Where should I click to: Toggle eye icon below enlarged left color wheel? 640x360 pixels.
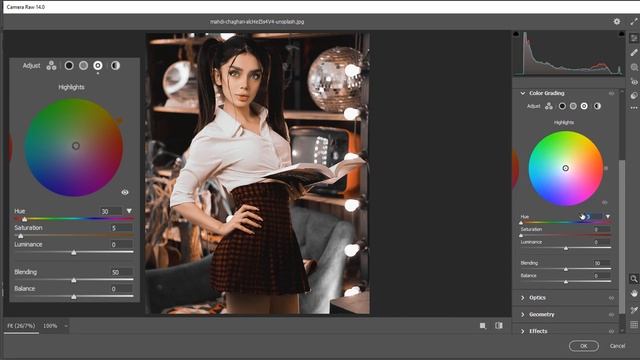pos(125,192)
